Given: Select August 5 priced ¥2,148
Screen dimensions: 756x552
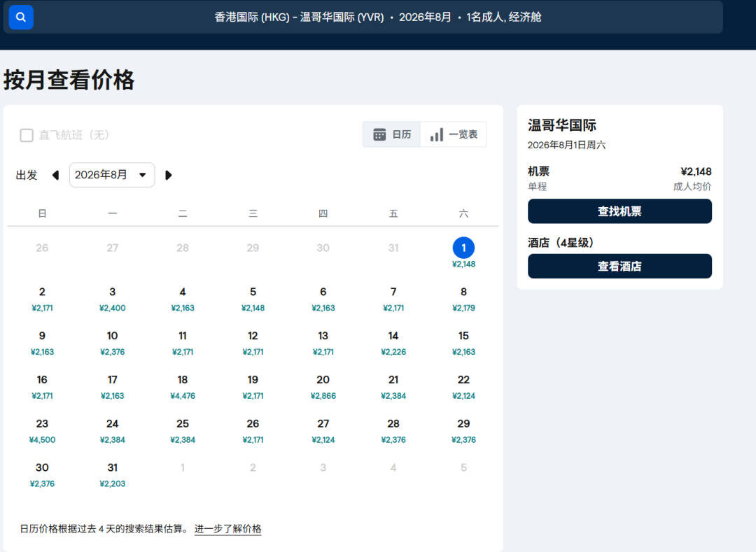Looking at the screenshot, I should [x=253, y=299].
